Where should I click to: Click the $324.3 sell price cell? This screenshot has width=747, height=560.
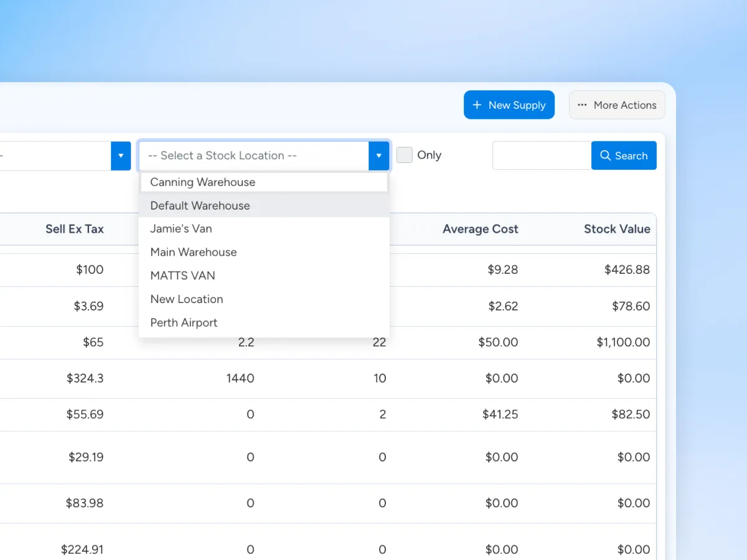(x=85, y=378)
